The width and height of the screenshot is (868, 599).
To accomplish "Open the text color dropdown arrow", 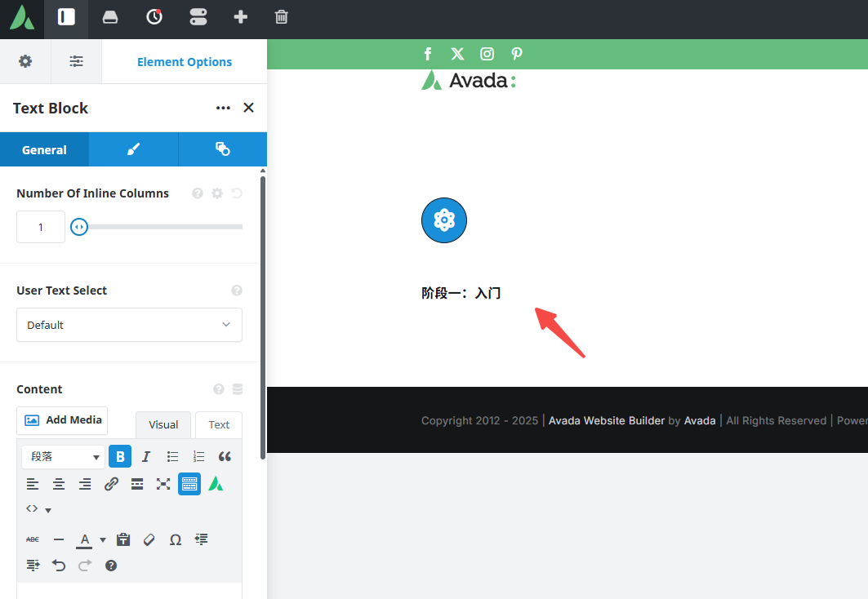I will point(101,539).
